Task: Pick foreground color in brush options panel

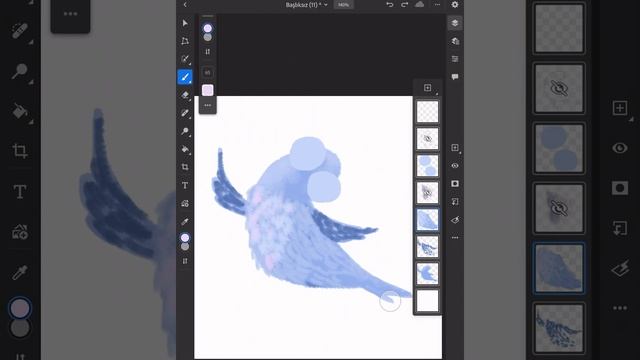Action: 207,28
